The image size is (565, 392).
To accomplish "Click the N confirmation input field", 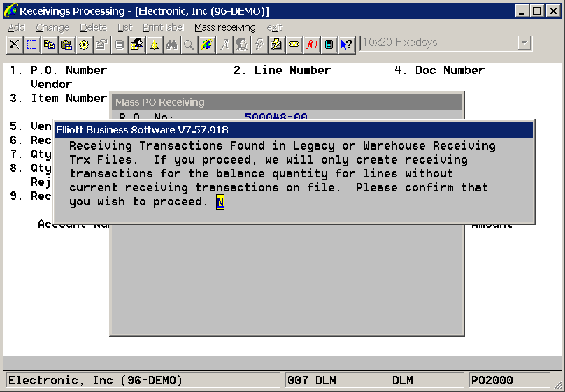I will tap(220, 202).
